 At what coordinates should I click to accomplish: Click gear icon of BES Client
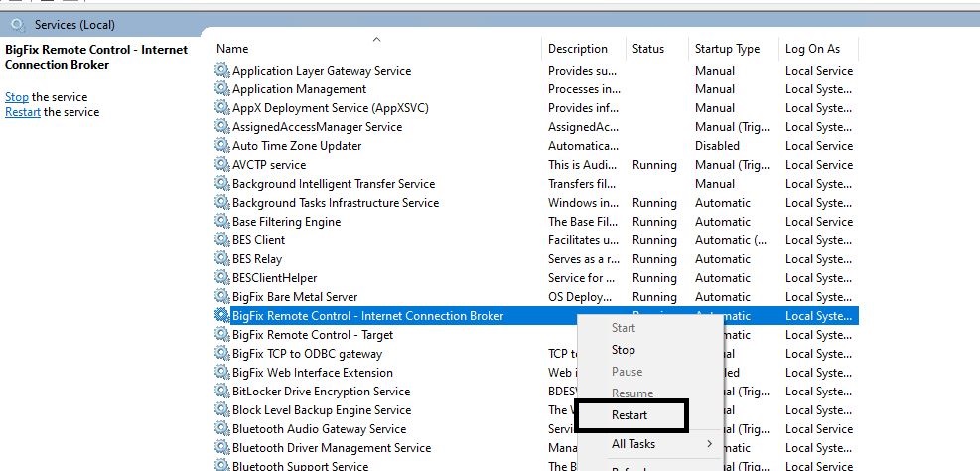click(221, 239)
